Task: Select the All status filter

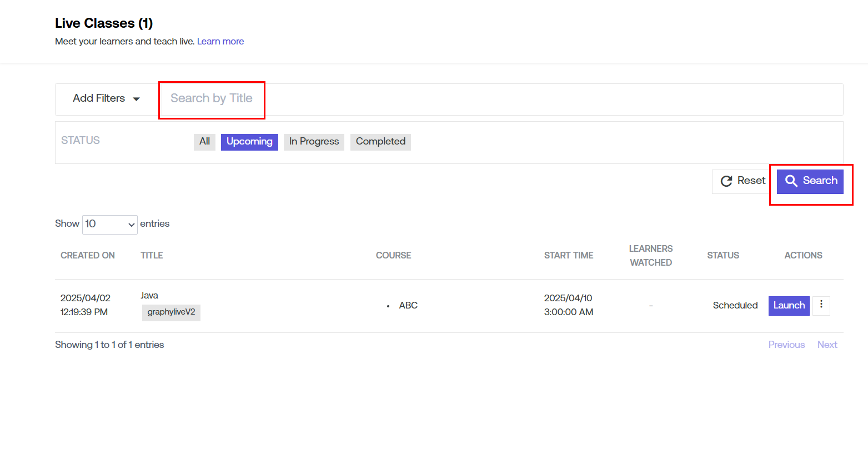Action: coord(204,142)
